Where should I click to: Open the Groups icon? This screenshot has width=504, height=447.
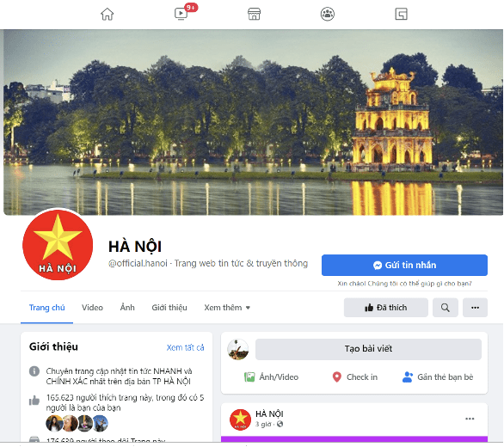point(328,14)
